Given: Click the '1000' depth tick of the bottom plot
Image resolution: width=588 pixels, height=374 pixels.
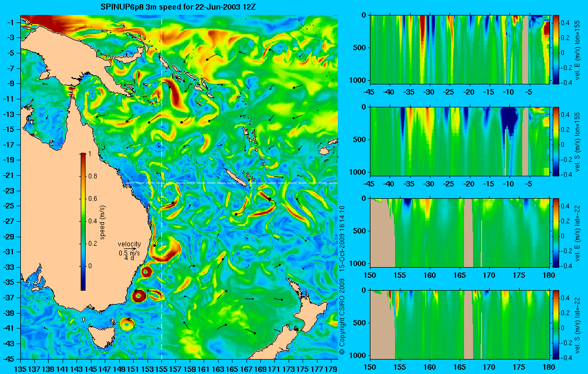Looking at the screenshot, I should [359, 355].
